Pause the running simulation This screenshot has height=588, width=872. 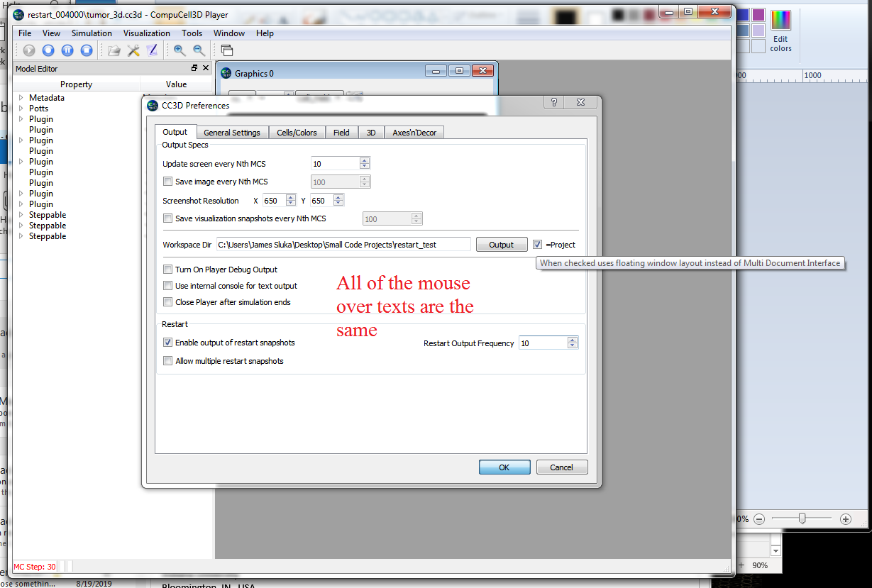(x=67, y=50)
